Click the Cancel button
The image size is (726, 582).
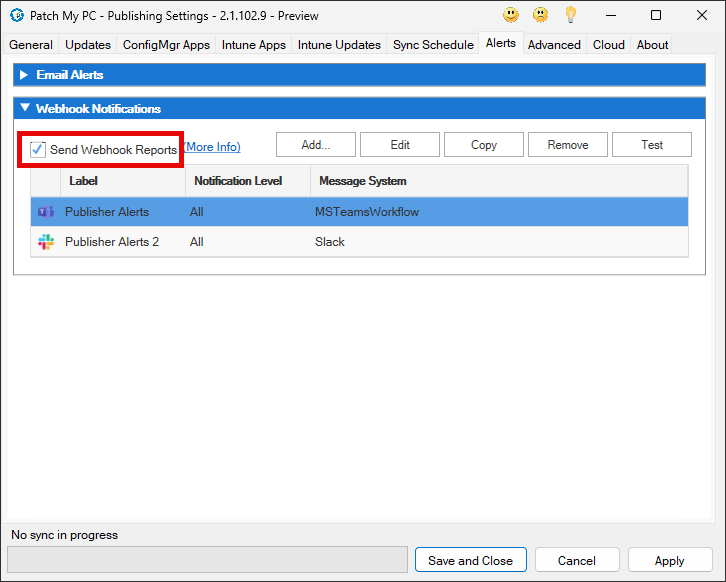pos(577,560)
